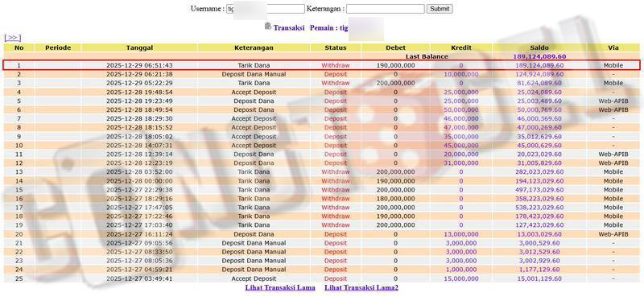Click the Last Balance value 189,124,089.60 under the Saldo header
The image size is (644, 305).
point(539,56)
